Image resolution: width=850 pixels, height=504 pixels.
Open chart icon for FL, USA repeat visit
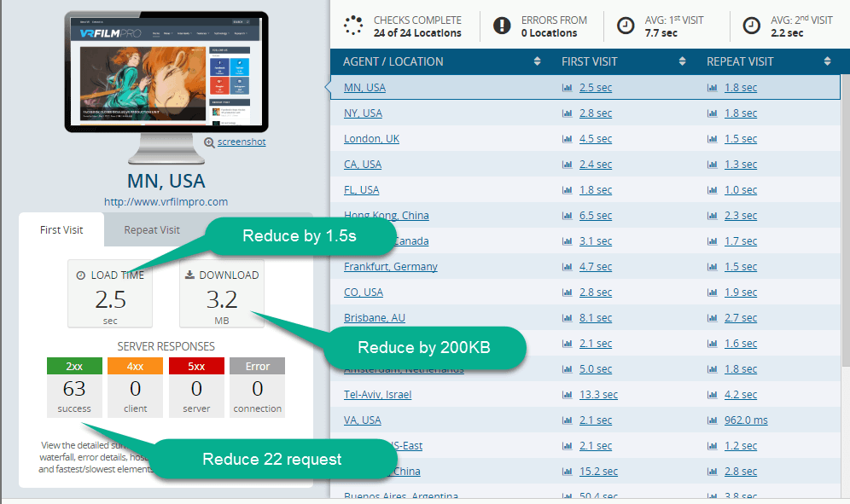(713, 190)
